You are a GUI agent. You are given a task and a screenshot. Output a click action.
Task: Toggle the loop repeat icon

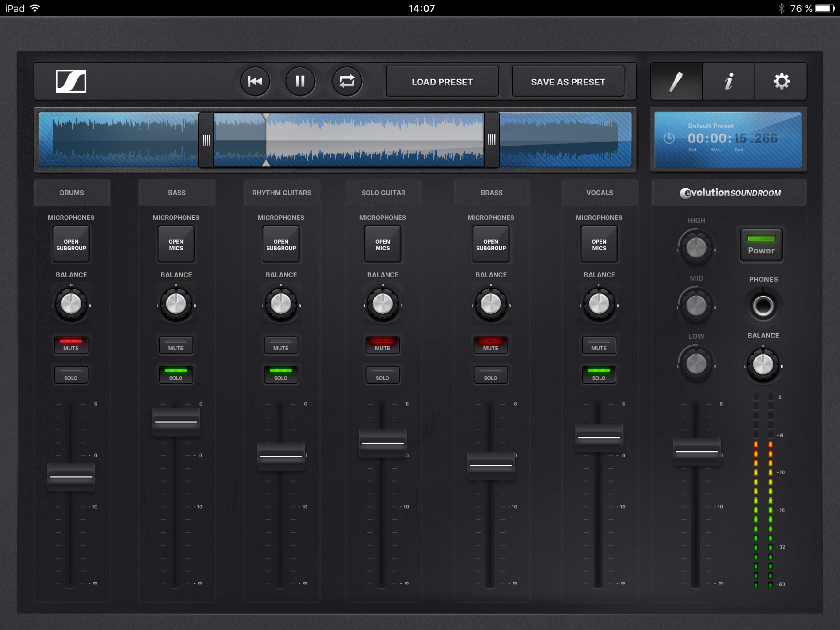[347, 81]
